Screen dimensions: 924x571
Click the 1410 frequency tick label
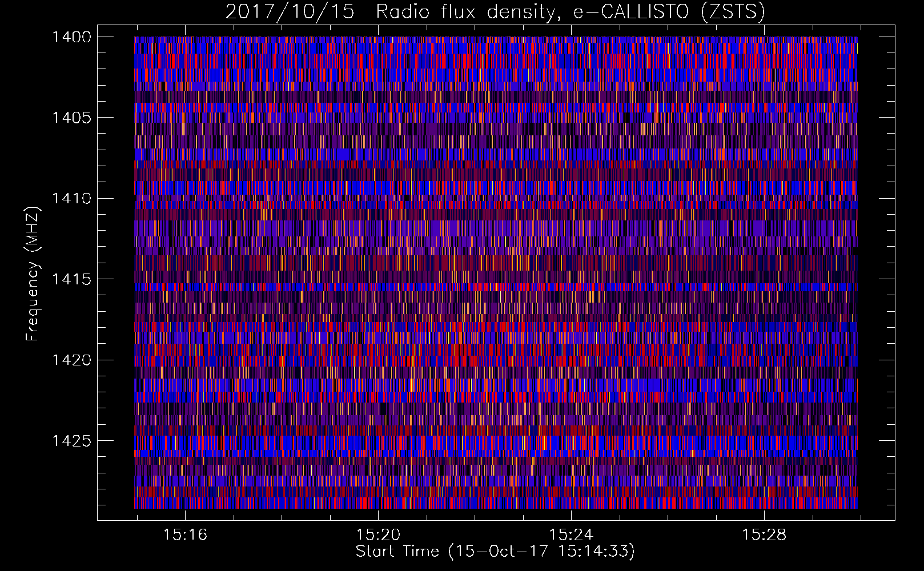point(71,199)
